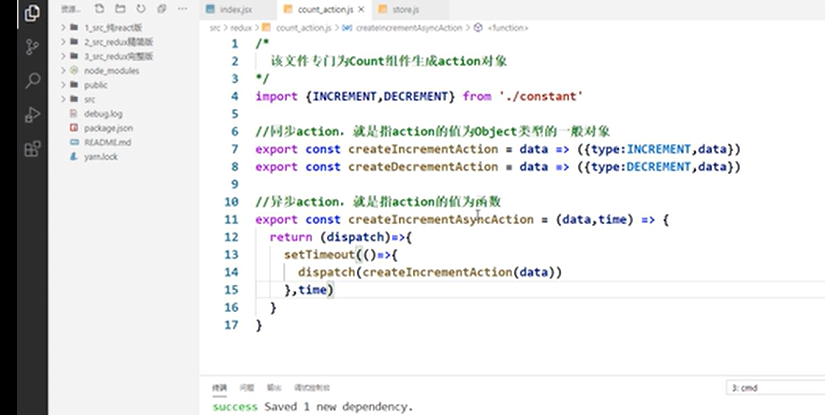Click the count_action.js tab file icon
825x415 pixels.
pos(288,9)
